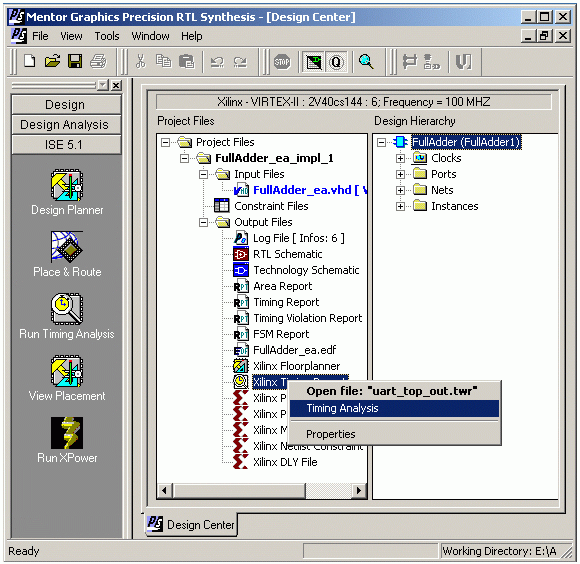Click the ISE 5.1 sidebar button
Viewport: 580px width, 564px height.
66,145
